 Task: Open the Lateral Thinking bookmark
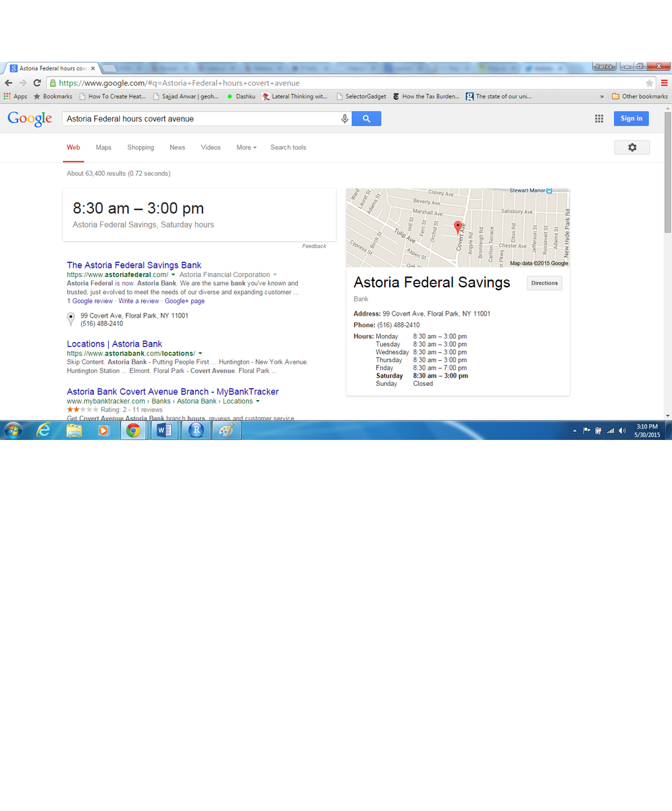(294, 97)
